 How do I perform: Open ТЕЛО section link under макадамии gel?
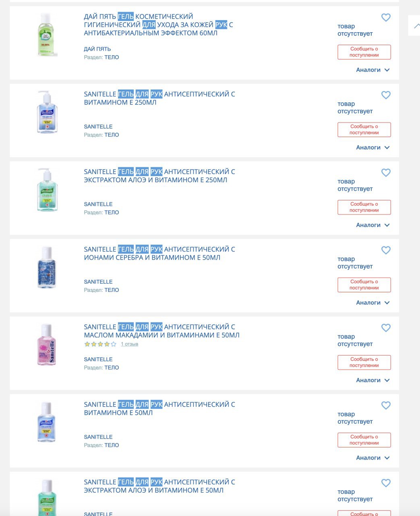pyautogui.click(x=112, y=368)
